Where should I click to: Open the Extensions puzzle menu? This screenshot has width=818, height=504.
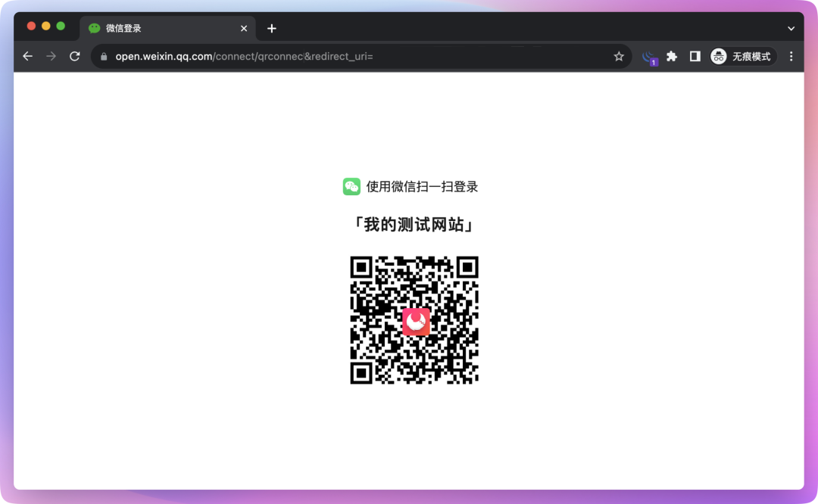click(672, 56)
